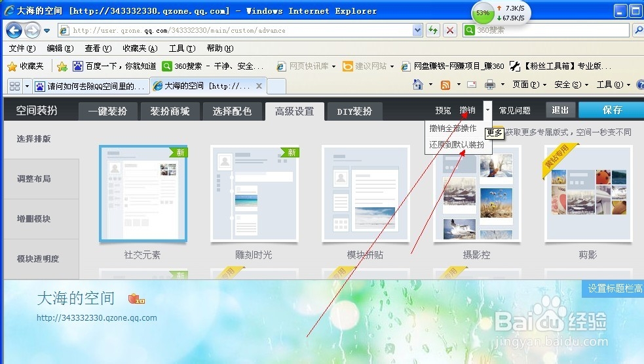Open the 收藏夹 menu in the menu bar
Viewport: 644px width, 364px height.
click(x=140, y=49)
